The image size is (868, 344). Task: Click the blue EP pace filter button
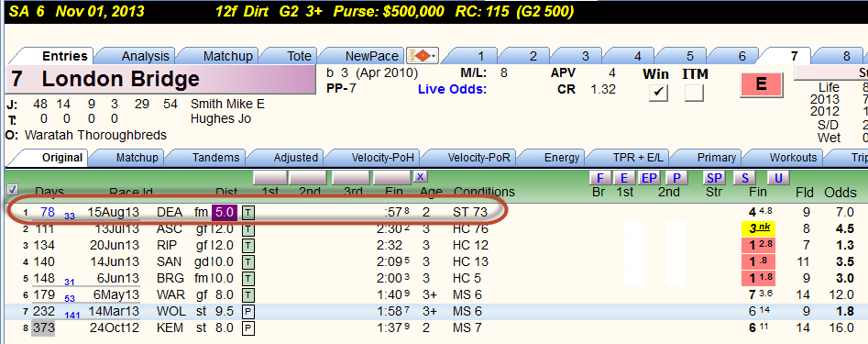coord(649,178)
